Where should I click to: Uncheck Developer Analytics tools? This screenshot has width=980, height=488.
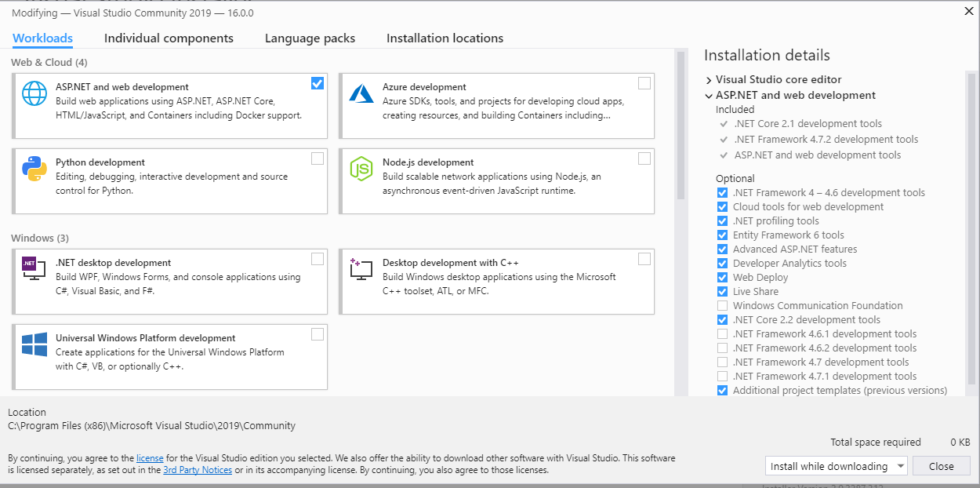tap(722, 264)
